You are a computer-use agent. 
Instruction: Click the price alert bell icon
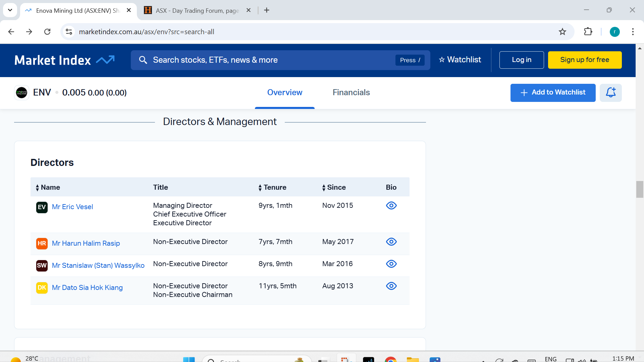point(610,93)
